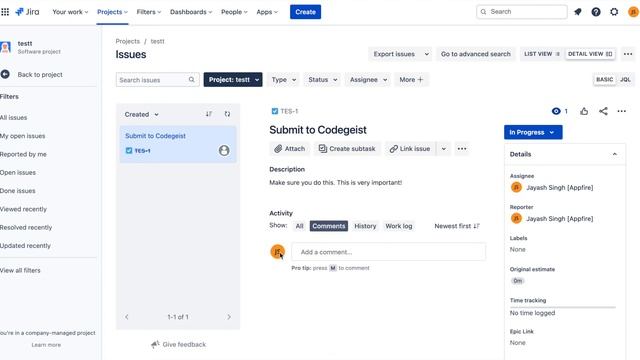The width and height of the screenshot is (640, 360).
Task: Click Jayash Singh reporter avatar
Action: pos(516,218)
